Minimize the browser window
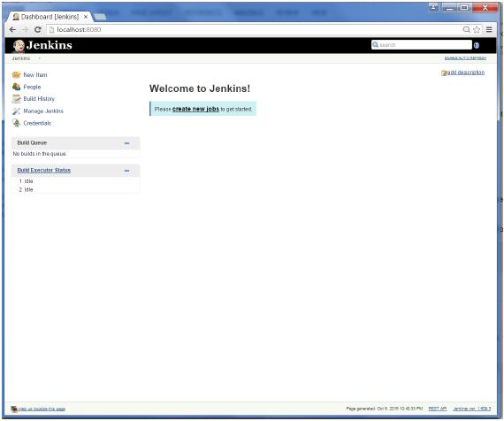Screen dimensions: 504x421 click(450, 7)
